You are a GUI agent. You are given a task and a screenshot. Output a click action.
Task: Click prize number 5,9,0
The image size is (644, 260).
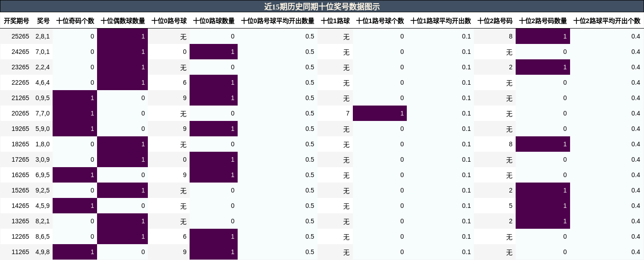[x=43, y=129]
